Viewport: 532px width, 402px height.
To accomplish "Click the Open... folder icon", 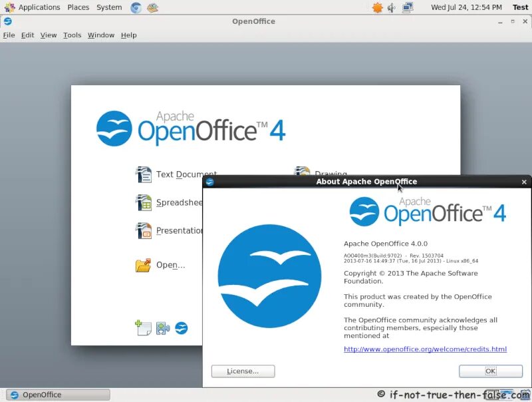I will coord(143,265).
